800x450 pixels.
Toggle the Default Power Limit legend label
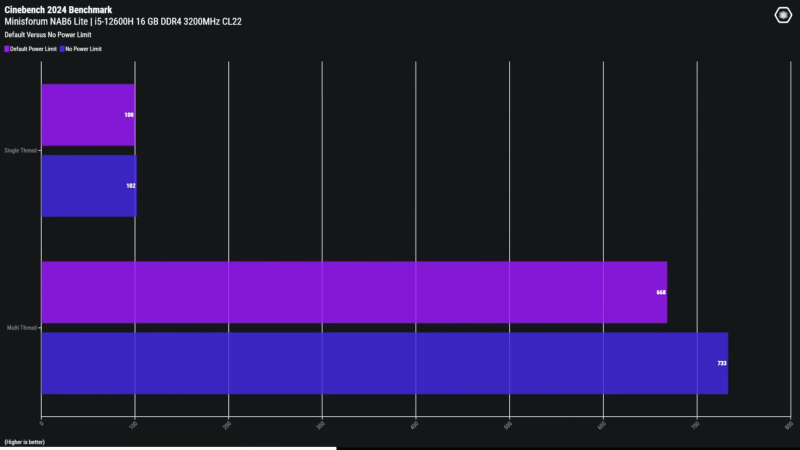33,48
